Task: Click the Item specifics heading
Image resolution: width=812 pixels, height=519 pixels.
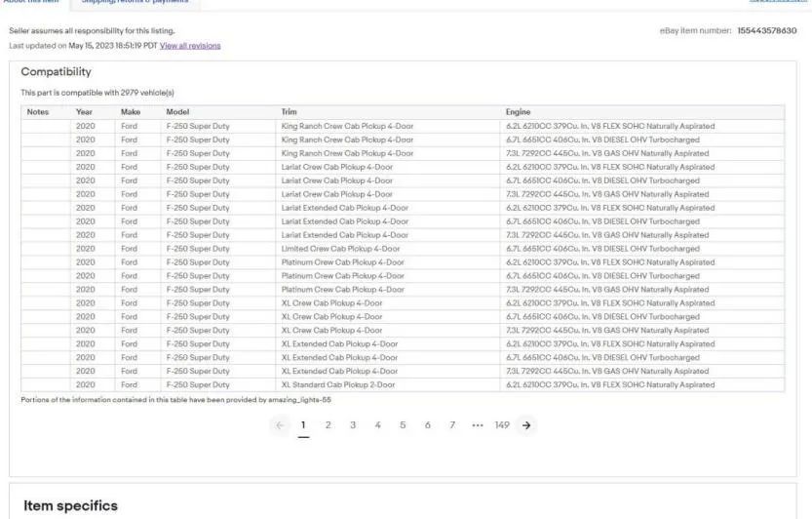Action: (x=70, y=505)
